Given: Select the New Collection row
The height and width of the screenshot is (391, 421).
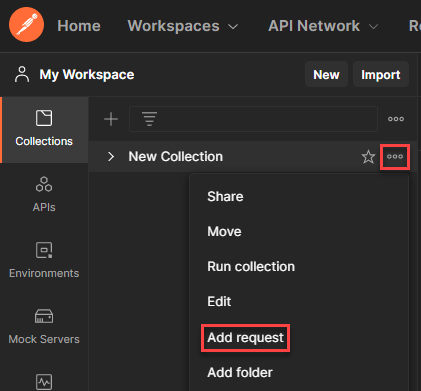Looking at the screenshot, I should [253, 156].
